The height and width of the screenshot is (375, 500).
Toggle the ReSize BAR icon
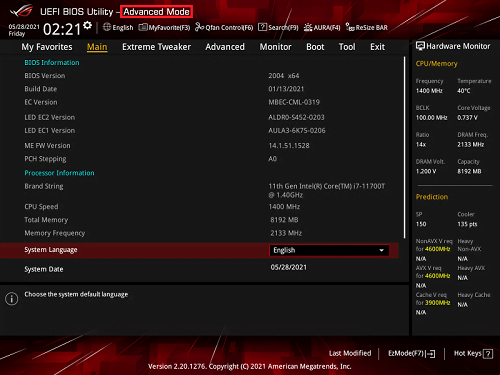(x=350, y=27)
